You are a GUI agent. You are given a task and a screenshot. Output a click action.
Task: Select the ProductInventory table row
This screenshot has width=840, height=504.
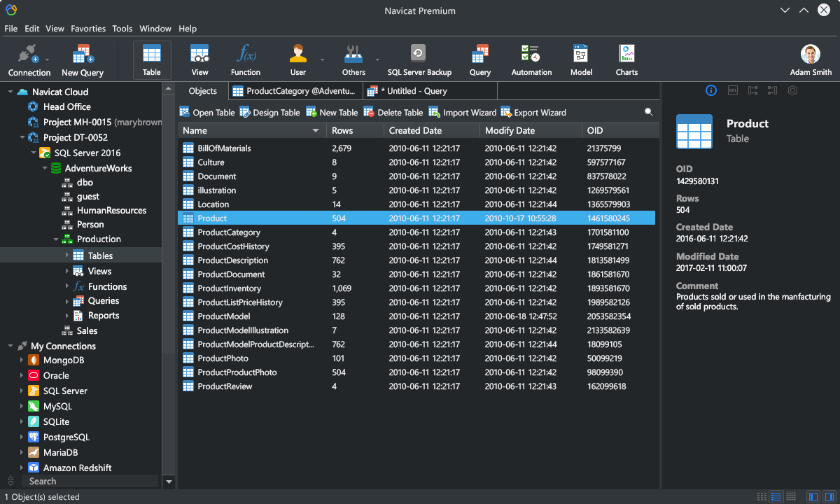[416, 288]
